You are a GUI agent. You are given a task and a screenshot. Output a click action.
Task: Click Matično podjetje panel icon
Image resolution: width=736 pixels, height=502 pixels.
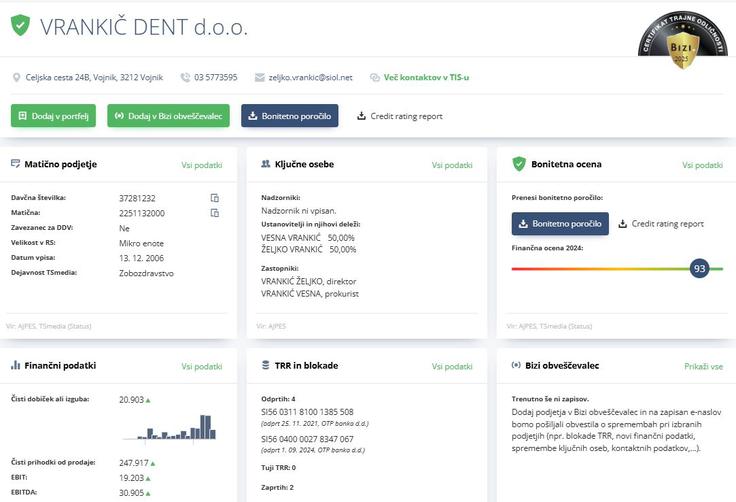click(15, 164)
